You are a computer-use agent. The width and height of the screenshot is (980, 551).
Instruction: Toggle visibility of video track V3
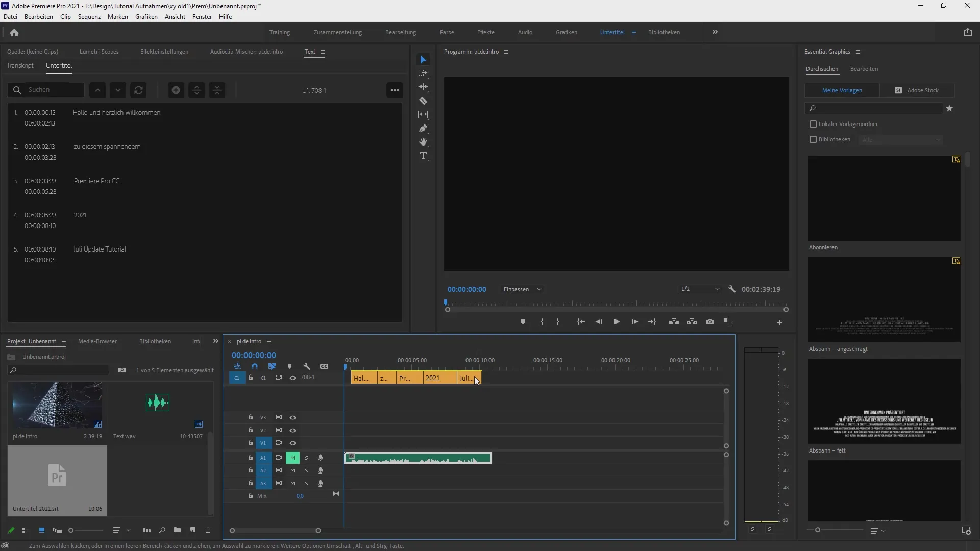(292, 417)
